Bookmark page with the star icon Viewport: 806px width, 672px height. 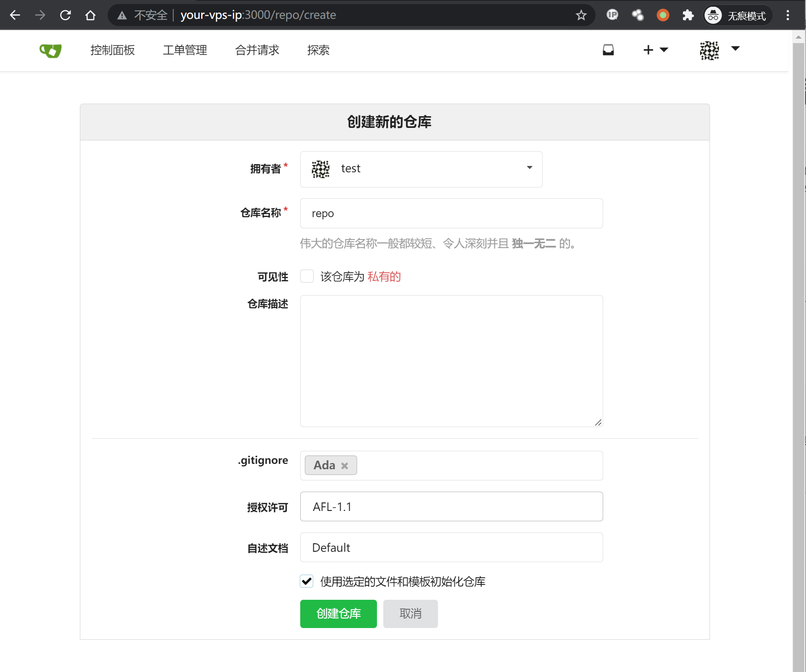point(581,15)
